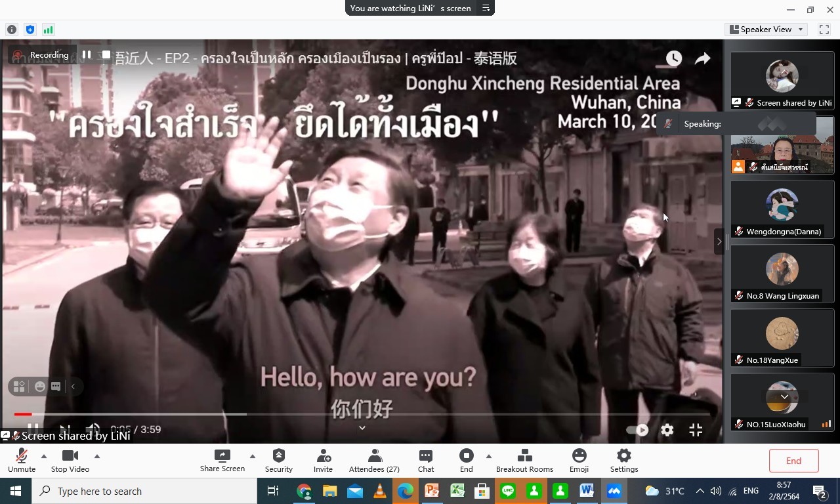Viewport: 840px width, 504px height.
Task: Open the notification center with 2 alerts
Action: (820, 491)
